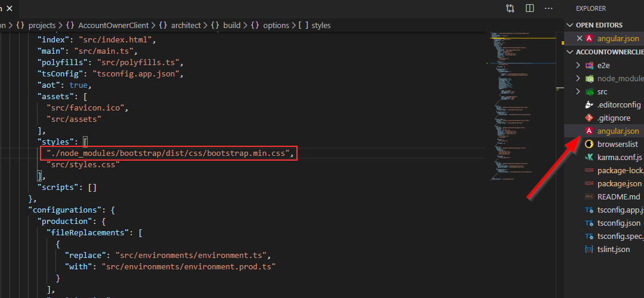
Task: Click the README.md markdown icon
Action: (589, 196)
